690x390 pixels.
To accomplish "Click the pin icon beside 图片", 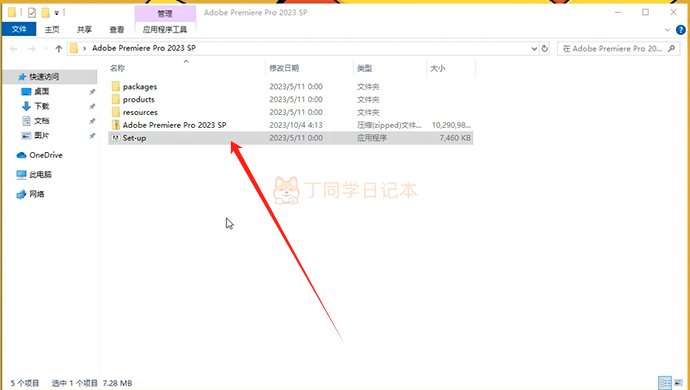I will pyautogui.click(x=92, y=136).
